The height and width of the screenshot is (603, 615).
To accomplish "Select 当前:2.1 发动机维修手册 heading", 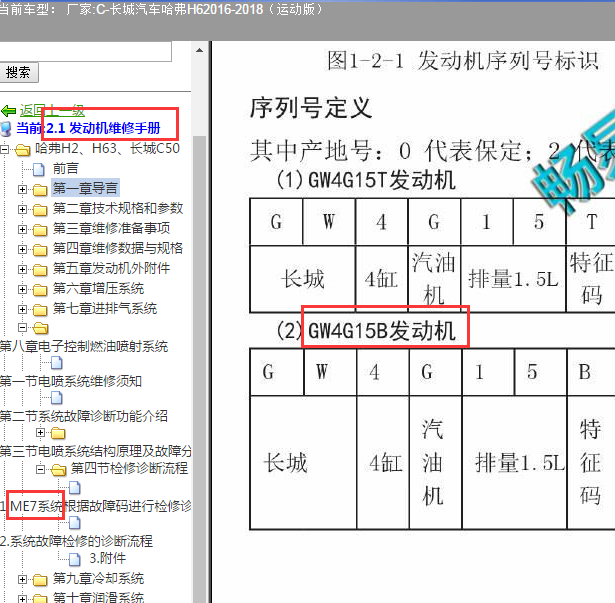I will [88, 128].
